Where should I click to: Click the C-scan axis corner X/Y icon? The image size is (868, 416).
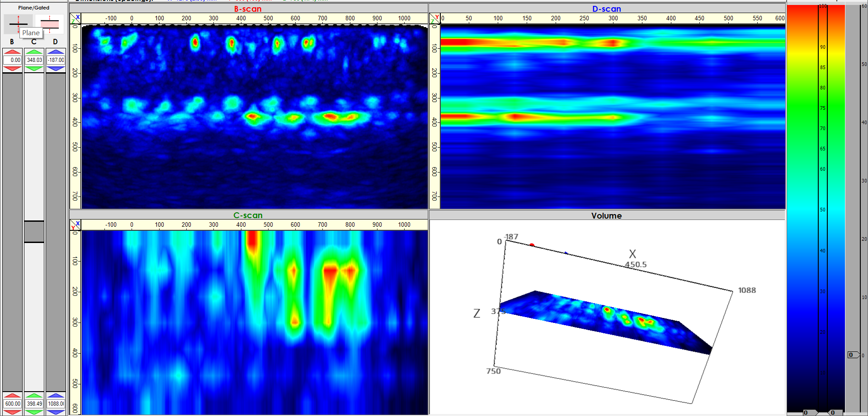[75, 225]
